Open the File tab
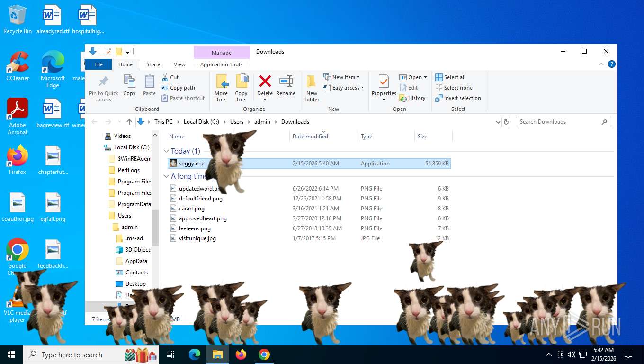 coord(98,64)
